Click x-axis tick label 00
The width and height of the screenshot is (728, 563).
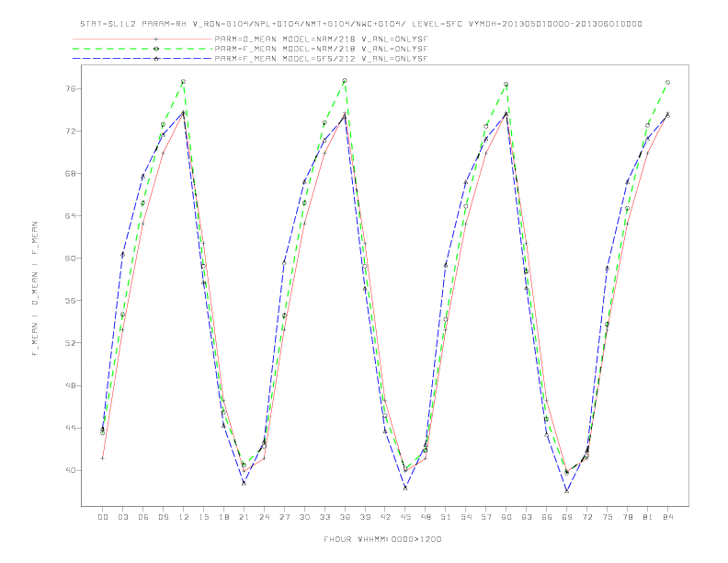(x=103, y=517)
